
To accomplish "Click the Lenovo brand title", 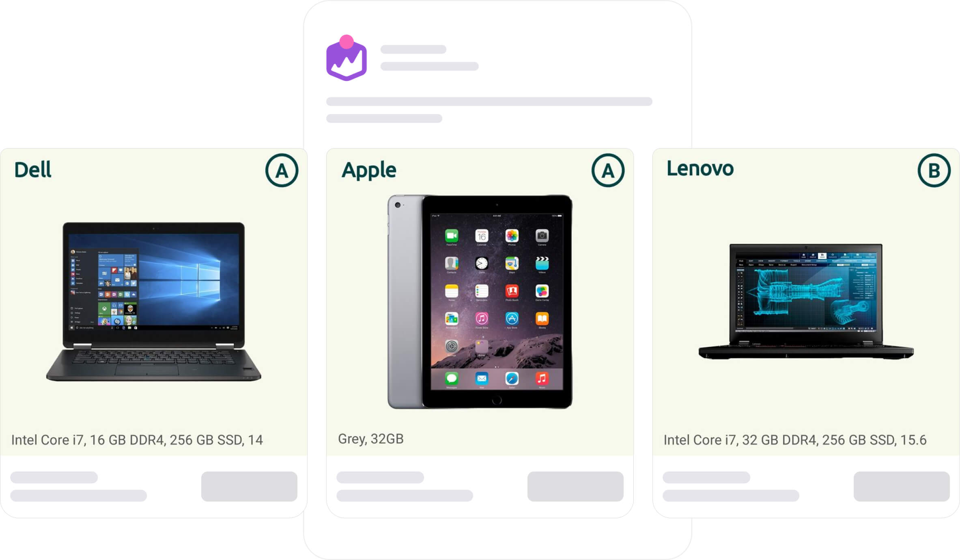I will (x=700, y=169).
